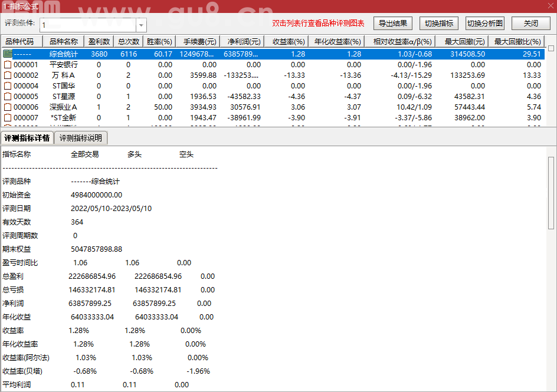Click the 期末权益 value 5047857898.88
This screenshot has width=557, height=392.
(96, 249)
